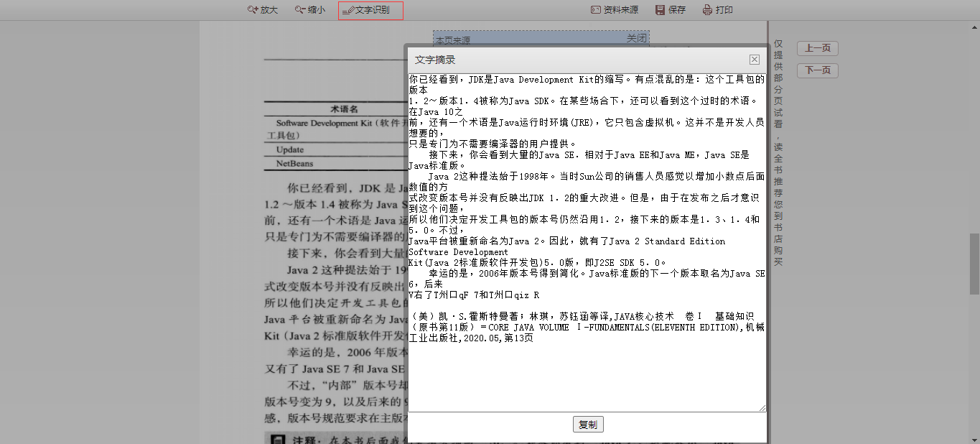Click the text area resize handle
This screenshot has height=444, width=980.
coord(762,408)
